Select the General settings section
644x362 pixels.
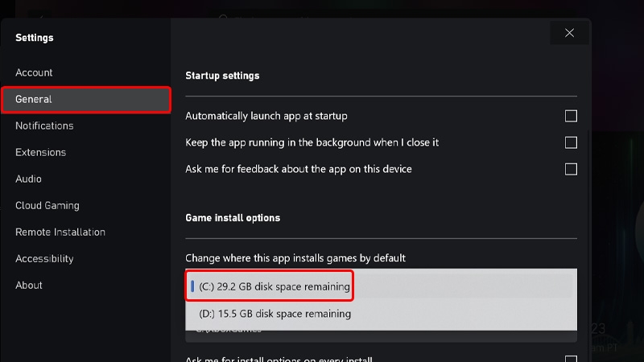[x=86, y=99]
